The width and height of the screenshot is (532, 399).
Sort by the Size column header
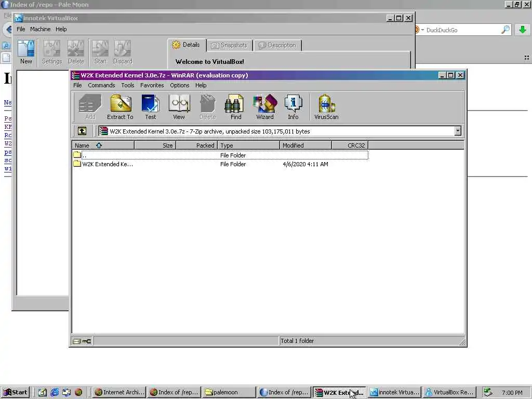coord(155,145)
